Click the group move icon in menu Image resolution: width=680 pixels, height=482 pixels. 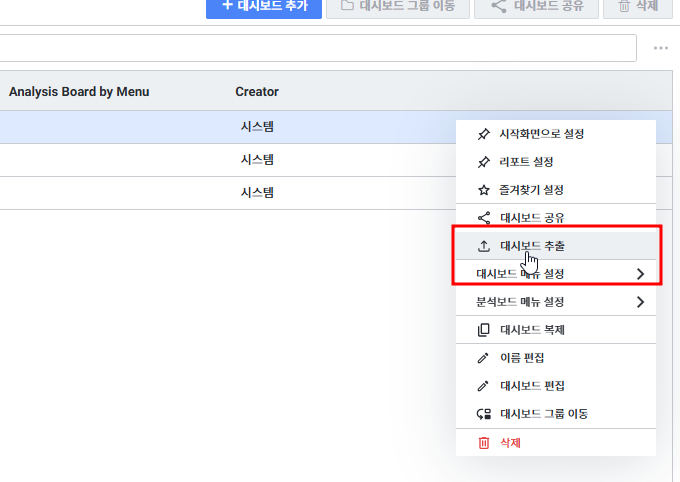(484, 414)
